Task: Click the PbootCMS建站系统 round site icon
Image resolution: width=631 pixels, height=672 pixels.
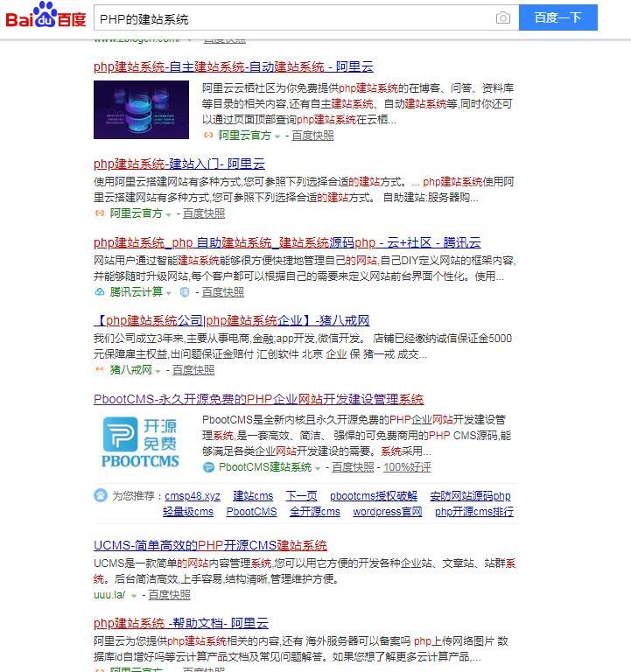Action: [208, 467]
